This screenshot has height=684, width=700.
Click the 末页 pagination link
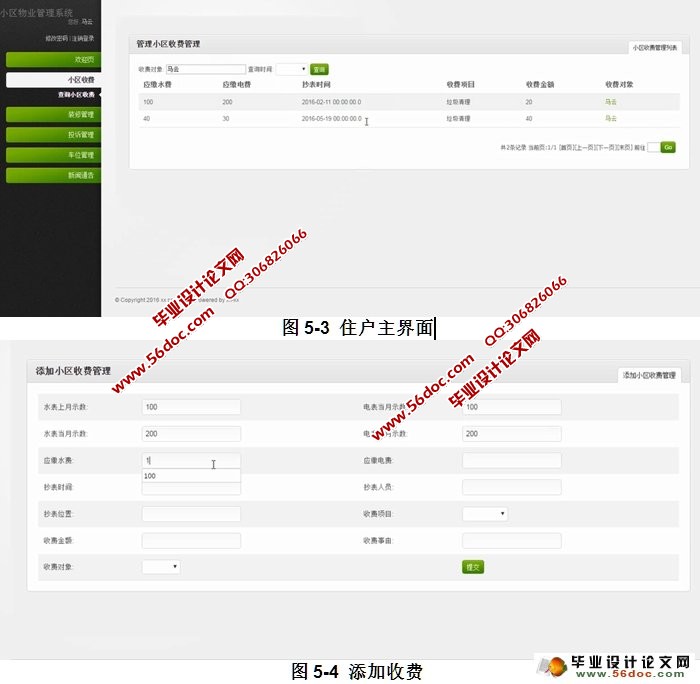(x=622, y=147)
